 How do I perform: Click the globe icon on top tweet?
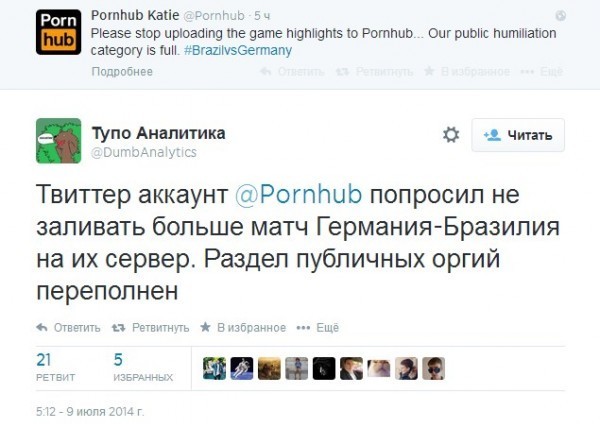[x=560, y=16]
